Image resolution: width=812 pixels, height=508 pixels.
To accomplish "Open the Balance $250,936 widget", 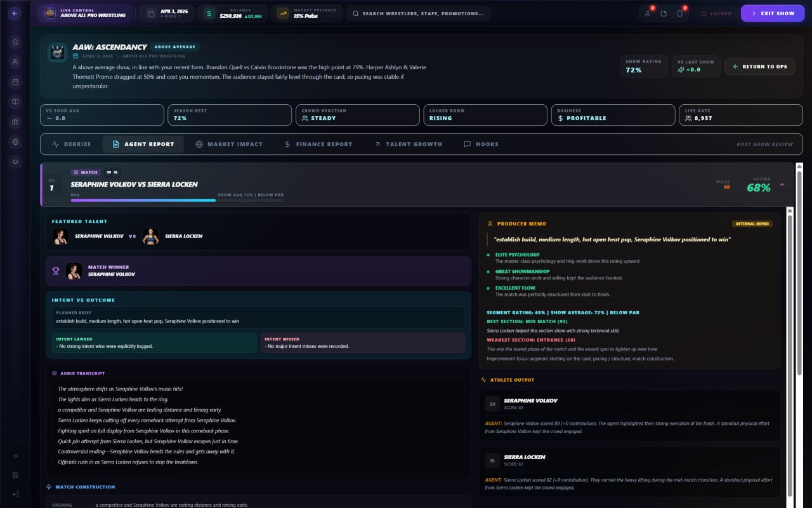I will 232,13.
